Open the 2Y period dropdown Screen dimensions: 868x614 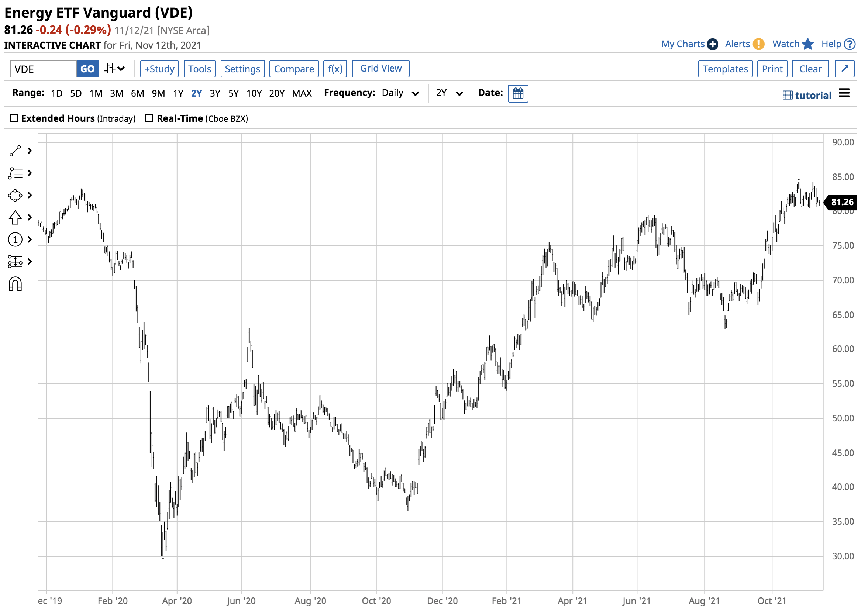450,93
